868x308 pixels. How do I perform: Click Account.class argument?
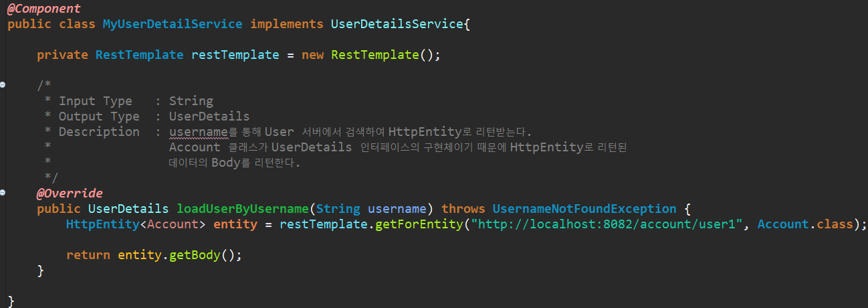805,224
